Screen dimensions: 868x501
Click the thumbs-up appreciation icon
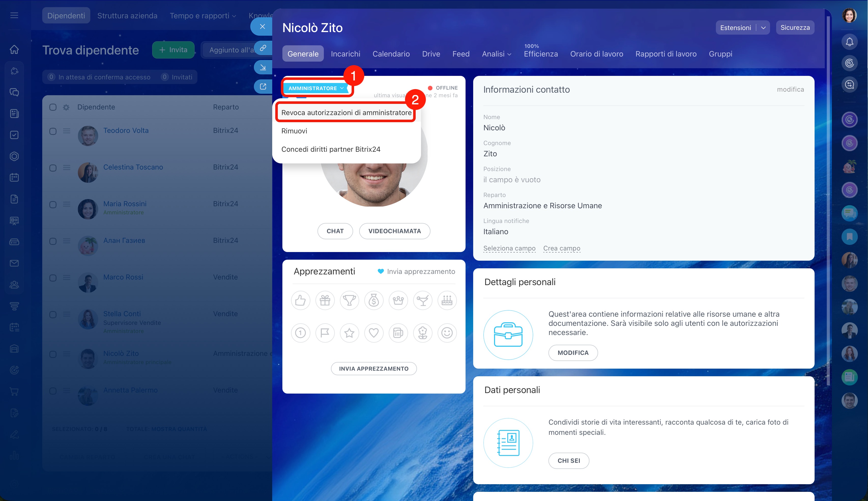pyautogui.click(x=300, y=300)
